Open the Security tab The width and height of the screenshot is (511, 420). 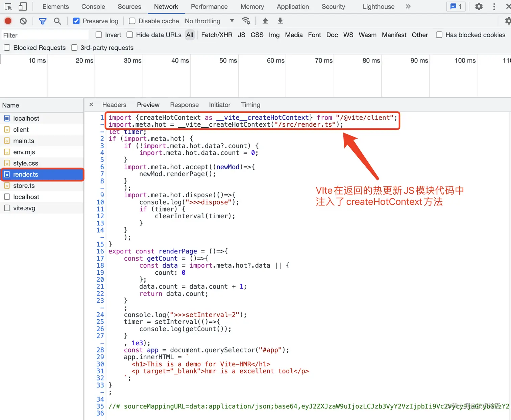[333, 6]
